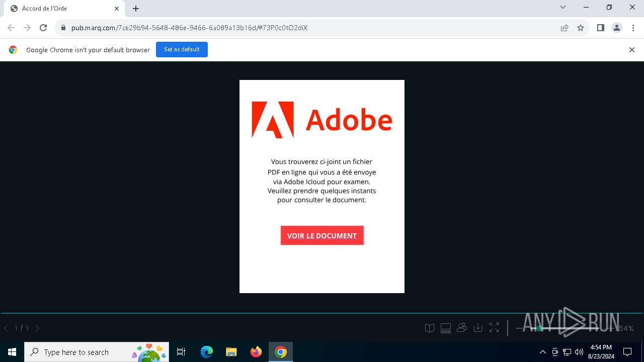Open the Chrome side panel
644x362 pixels.
(x=600, y=28)
